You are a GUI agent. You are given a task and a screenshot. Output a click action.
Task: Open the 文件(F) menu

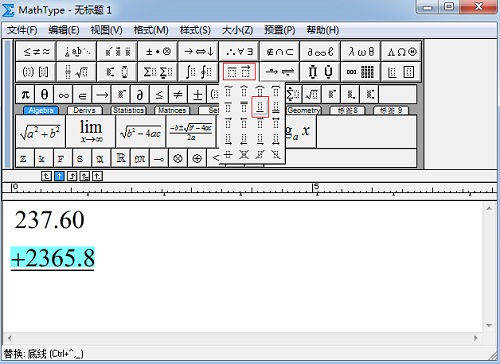pos(22,30)
